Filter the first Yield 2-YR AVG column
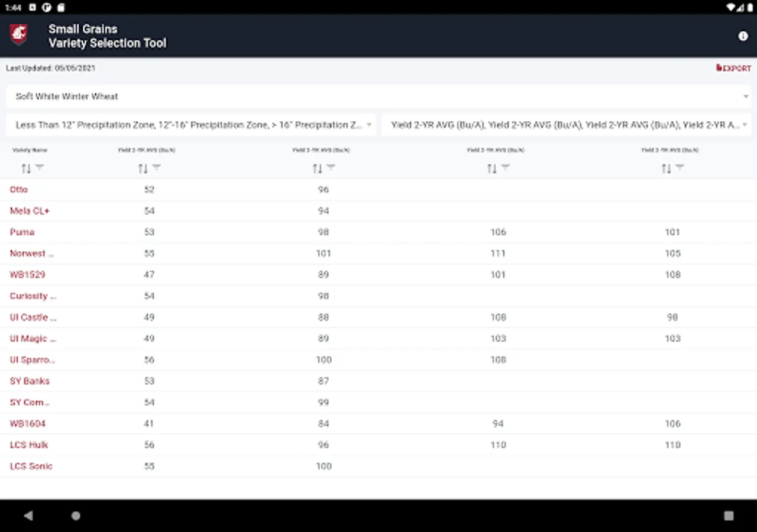757x532 pixels. 156,168
